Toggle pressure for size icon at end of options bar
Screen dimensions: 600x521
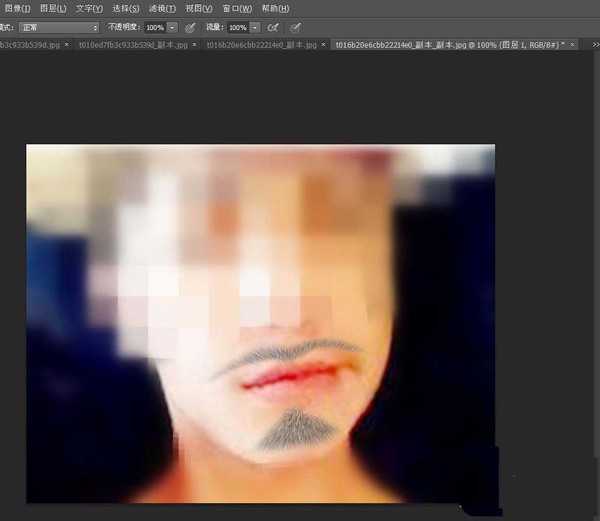click(295, 27)
